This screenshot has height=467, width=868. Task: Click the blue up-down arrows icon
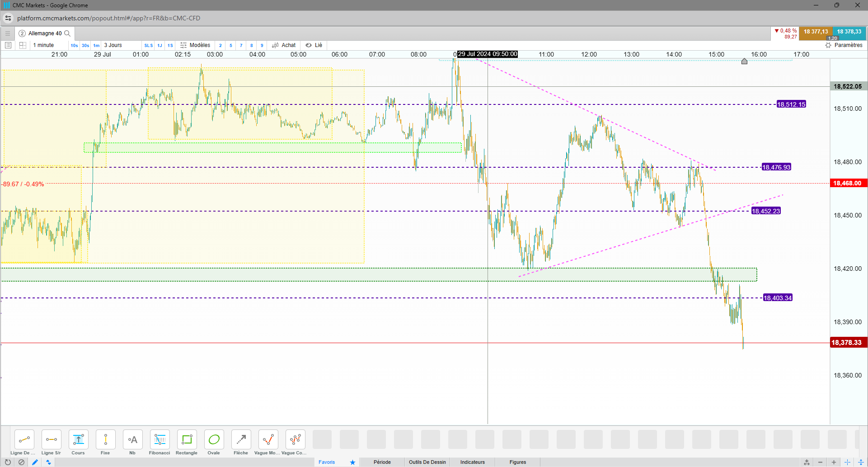(48, 462)
